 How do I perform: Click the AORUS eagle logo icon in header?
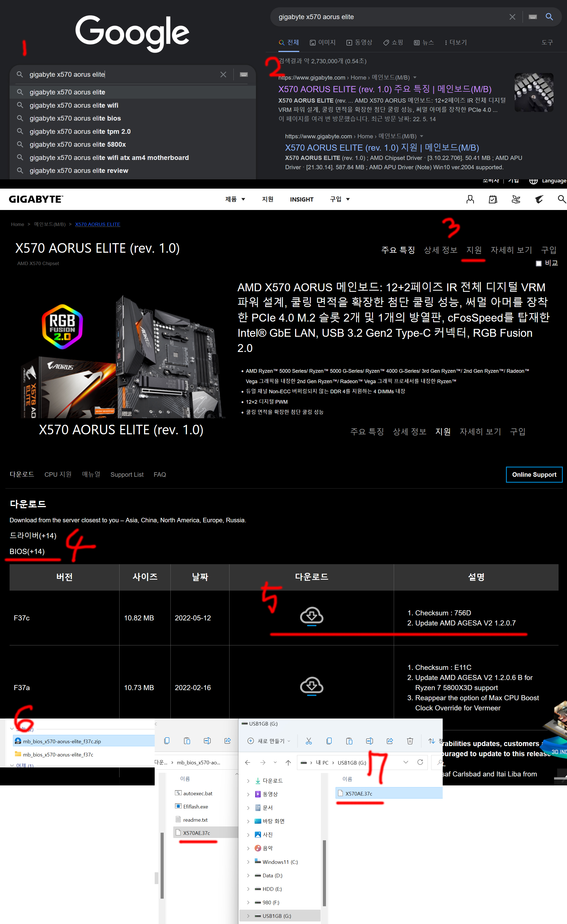point(539,199)
